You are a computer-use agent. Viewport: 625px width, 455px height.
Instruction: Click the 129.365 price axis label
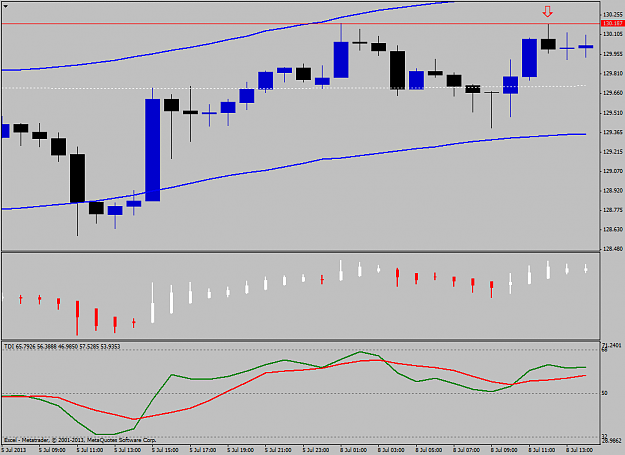[x=613, y=132]
